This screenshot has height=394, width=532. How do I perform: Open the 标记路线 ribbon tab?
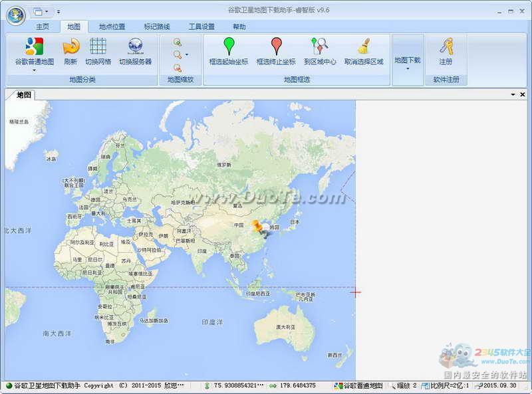(x=157, y=27)
